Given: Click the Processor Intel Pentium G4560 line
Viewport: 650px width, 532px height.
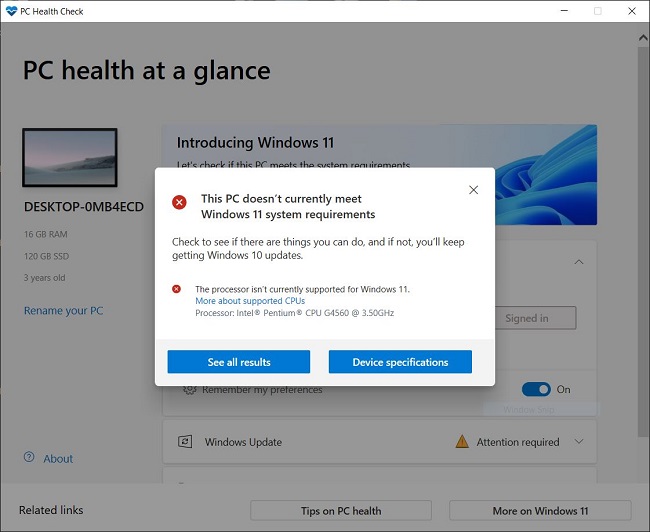Looking at the screenshot, I should click(294, 313).
